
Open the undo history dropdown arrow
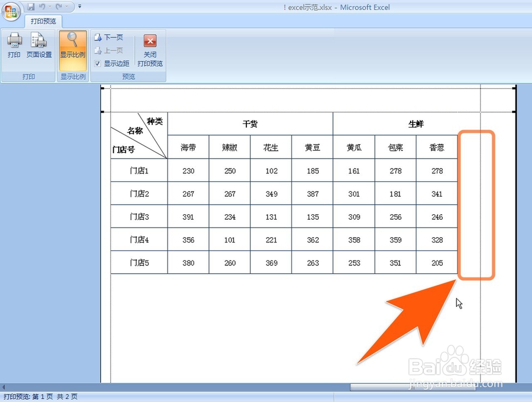(49, 6)
